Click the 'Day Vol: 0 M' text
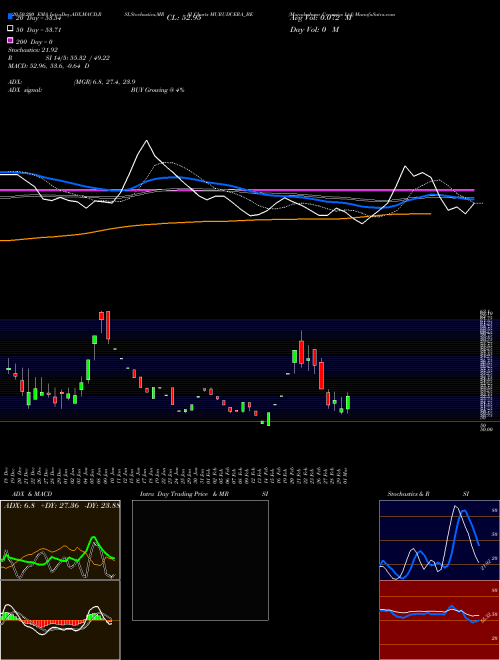500x660 pixels. 314,29
